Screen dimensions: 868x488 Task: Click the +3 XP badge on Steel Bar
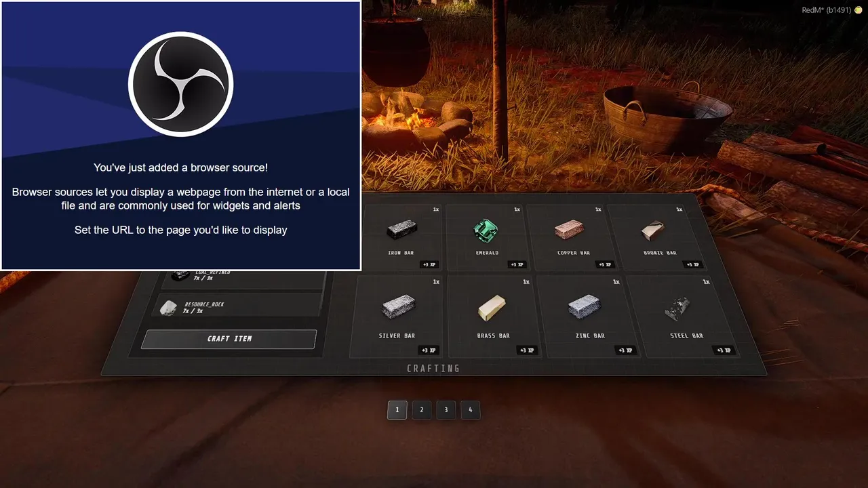coord(724,350)
